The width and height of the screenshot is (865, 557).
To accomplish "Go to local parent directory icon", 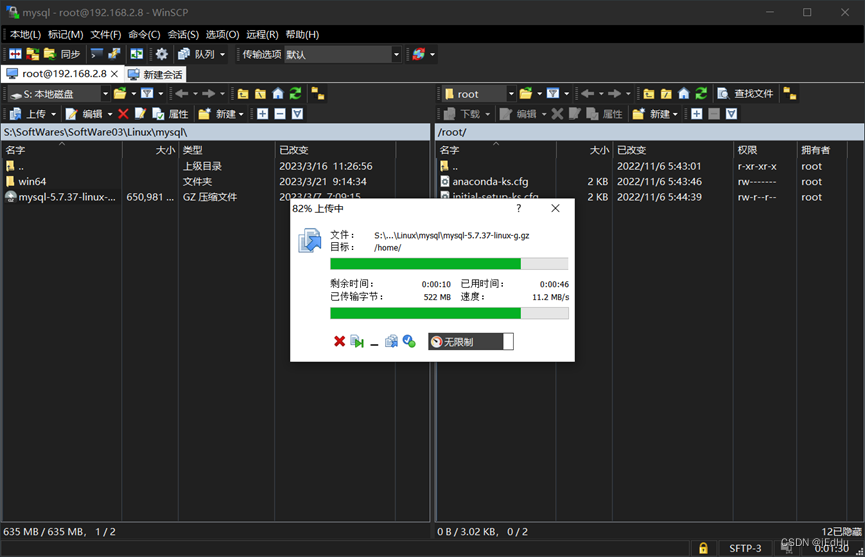I will click(x=243, y=94).
